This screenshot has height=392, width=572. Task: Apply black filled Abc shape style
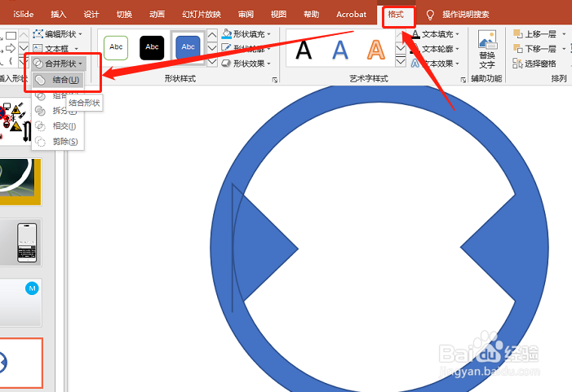pyautogui.click(x=152, y=48)
